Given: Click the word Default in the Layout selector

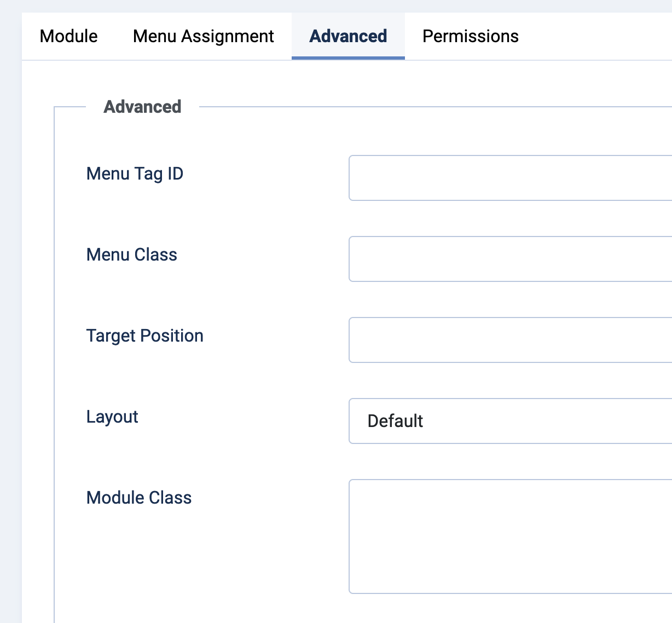Looking at the screenshot, I should coord(395,421).
